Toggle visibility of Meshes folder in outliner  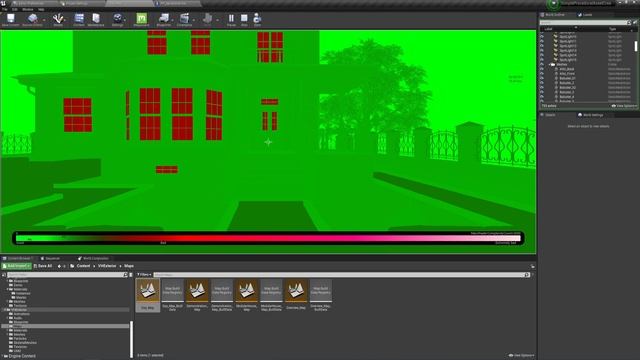click(542, 64)
